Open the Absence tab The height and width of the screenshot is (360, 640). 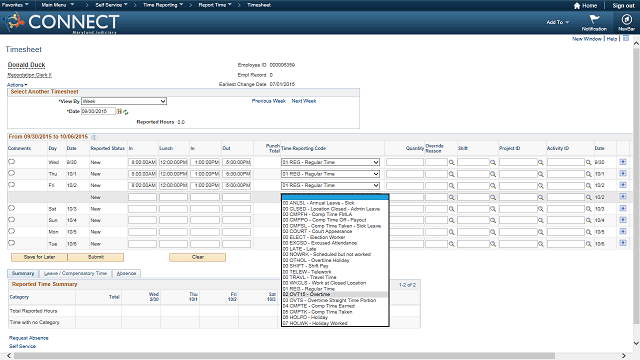click(127, 273)
